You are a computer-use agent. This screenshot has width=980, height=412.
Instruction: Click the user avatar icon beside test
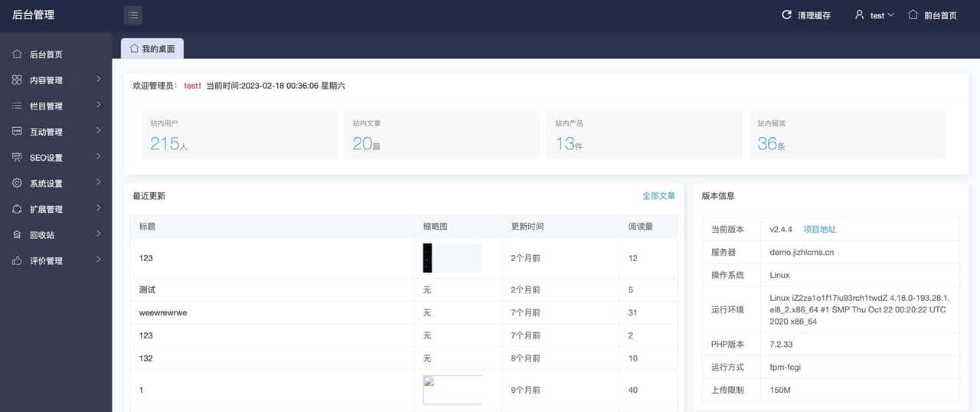click(860, 15)
